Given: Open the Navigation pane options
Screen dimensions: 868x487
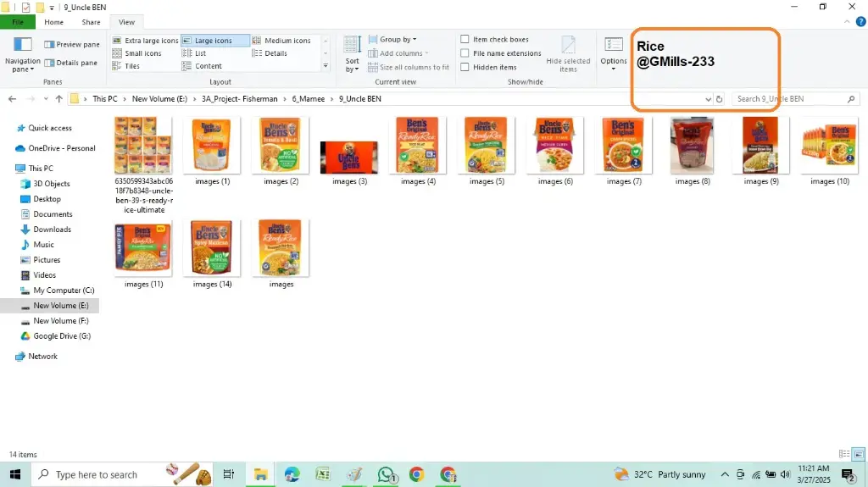Looking at the screenshot, I should coord(22,55).
